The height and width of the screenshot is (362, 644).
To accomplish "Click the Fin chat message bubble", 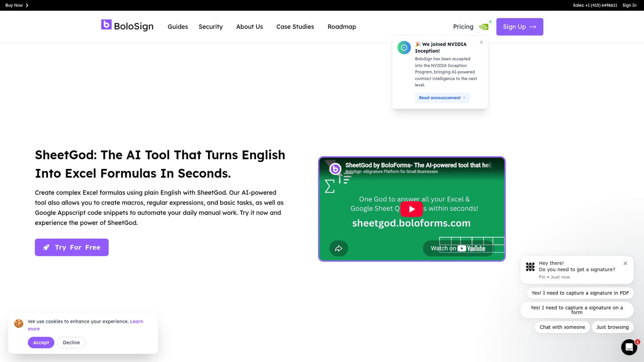I will 577,270.
